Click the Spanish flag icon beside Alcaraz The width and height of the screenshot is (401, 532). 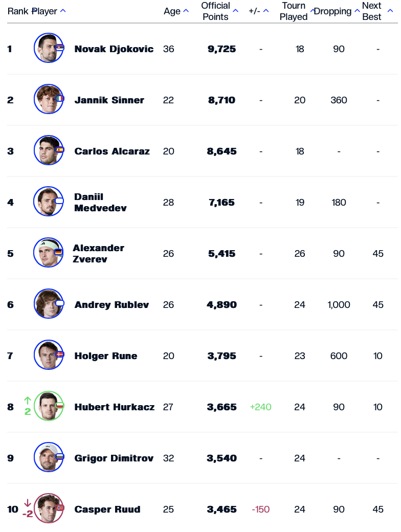(x=59, y=150)
